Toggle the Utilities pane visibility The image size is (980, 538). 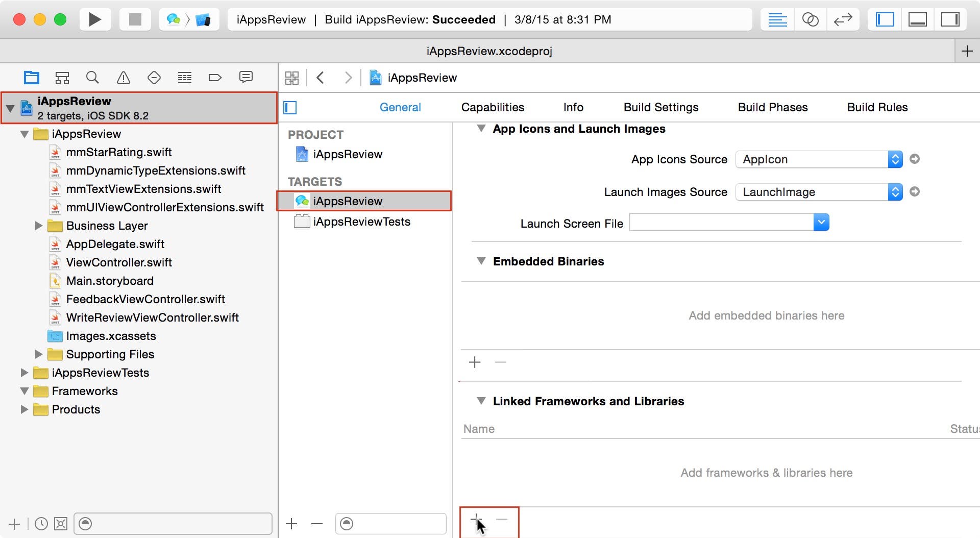tap(950, 19)
